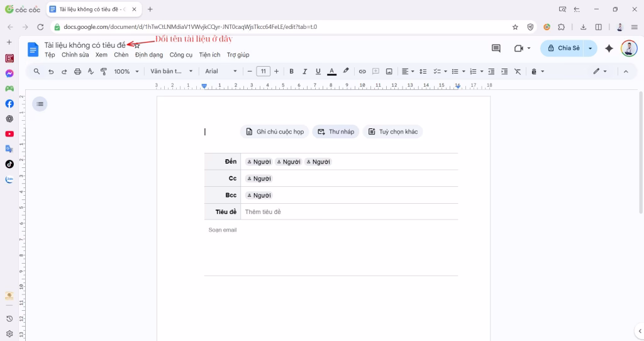Print the document
Image resolution: width=644 pixels, height=341 pixels.
point(77,72)
